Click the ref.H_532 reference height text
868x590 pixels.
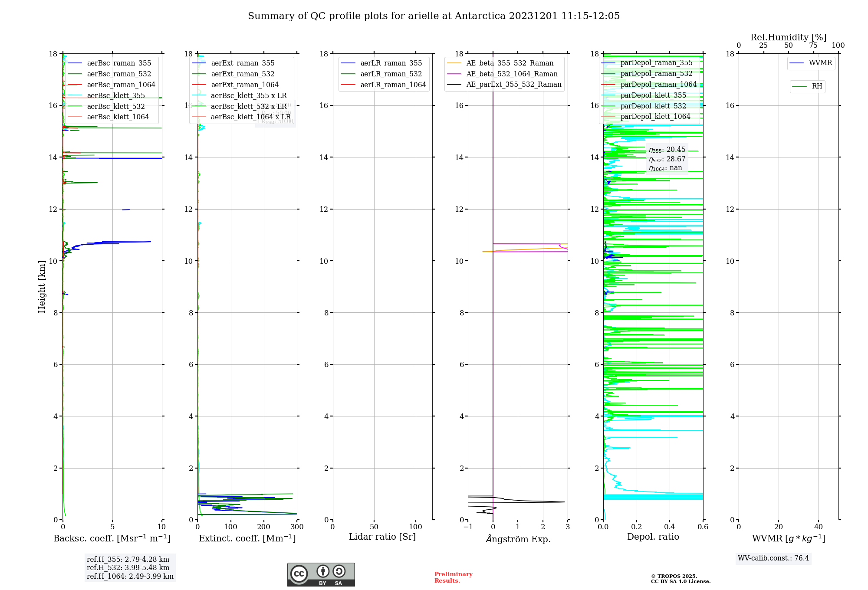(128, 568)
